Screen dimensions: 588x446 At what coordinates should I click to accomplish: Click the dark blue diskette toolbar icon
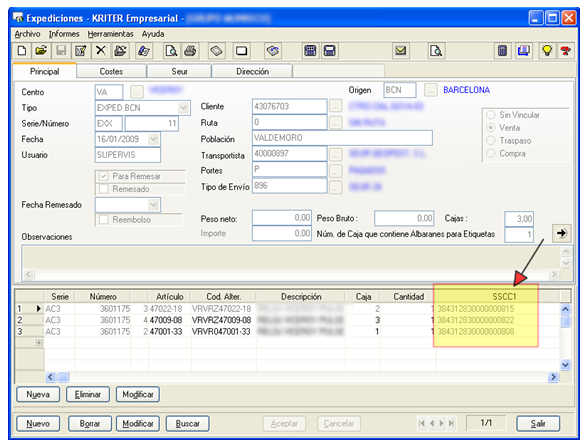(x=329, y=51)
